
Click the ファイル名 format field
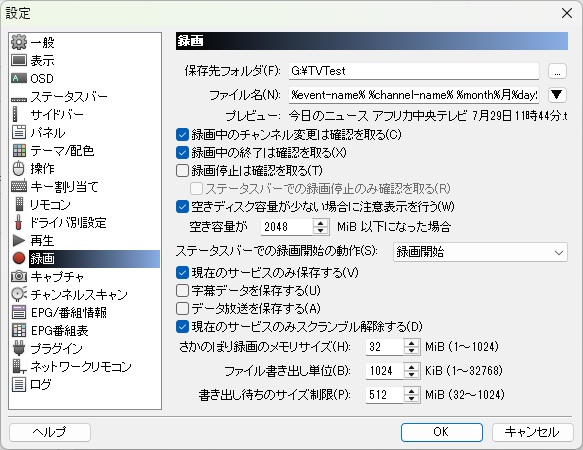click(x=413, y=95)
